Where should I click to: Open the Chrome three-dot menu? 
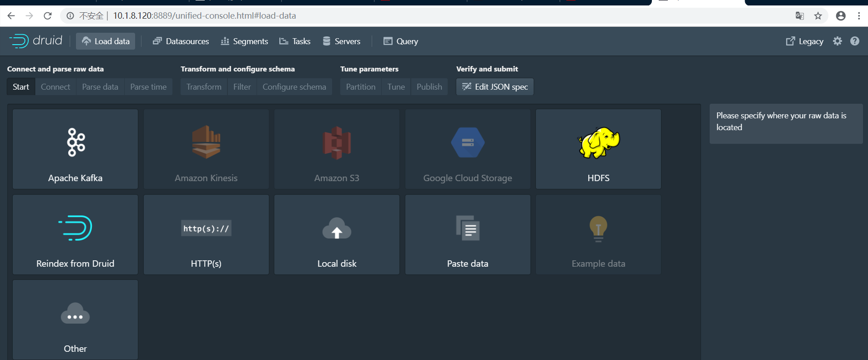click(x=859, y=16)
